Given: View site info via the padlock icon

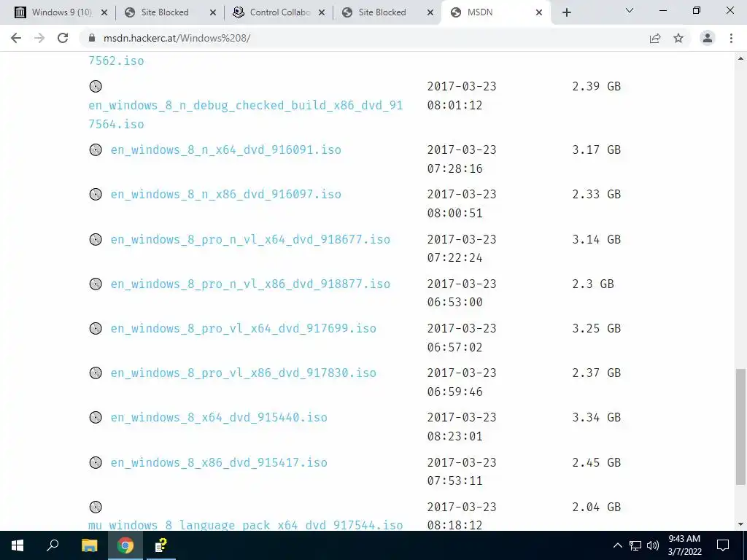Looking at the screenshot, I should [x=91, y=38].
